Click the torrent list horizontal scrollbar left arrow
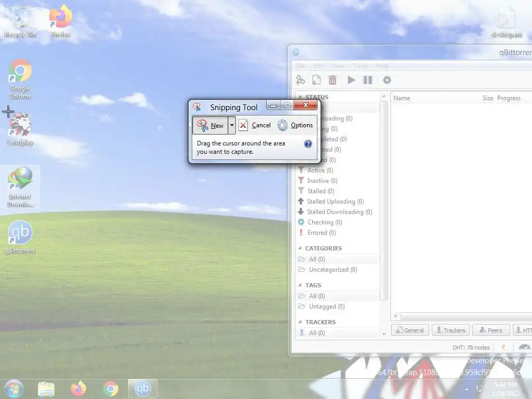This screenshot has width=532, height=399. tap(395, 316)
